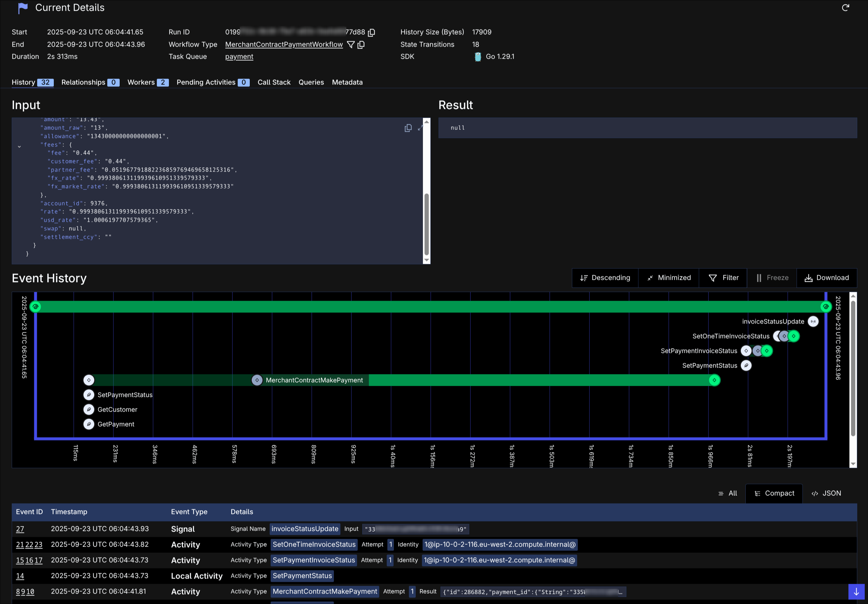Copy the Run ID with copy icon
The width and height of the screenshot is (868, 604).
click(371, 33)
